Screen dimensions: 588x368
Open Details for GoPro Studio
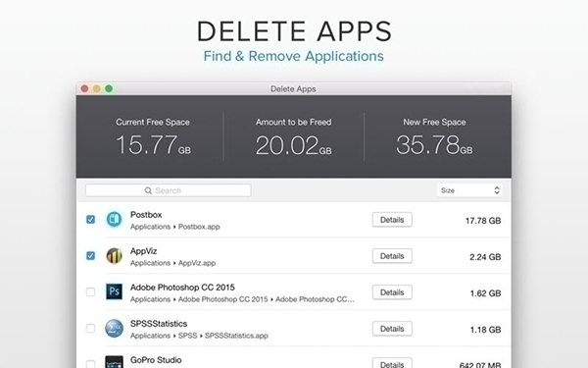click(x=392, y=363)
